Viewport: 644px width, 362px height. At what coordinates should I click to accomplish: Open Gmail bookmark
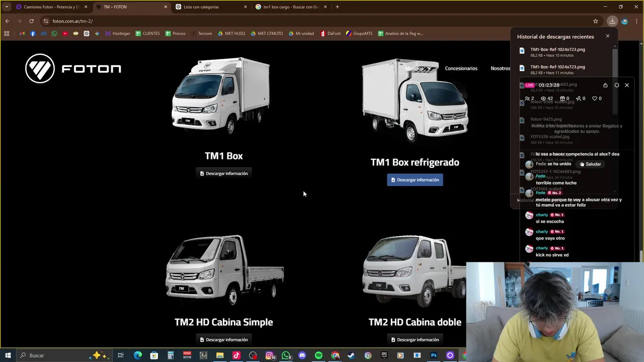pos(22,34)
